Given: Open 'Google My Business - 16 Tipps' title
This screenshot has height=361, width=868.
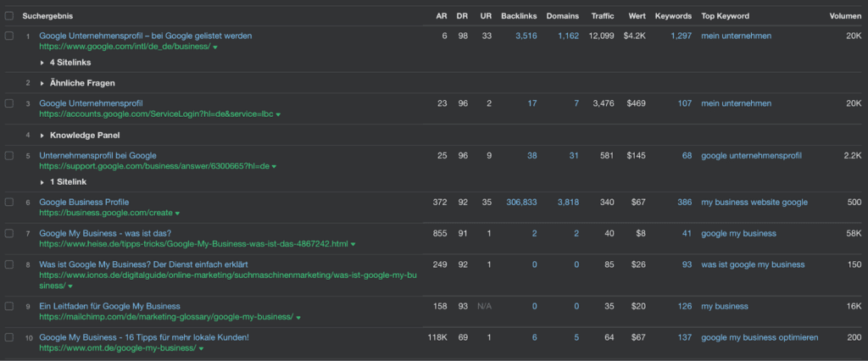Looking at the screenshot, I should point(144,337).
